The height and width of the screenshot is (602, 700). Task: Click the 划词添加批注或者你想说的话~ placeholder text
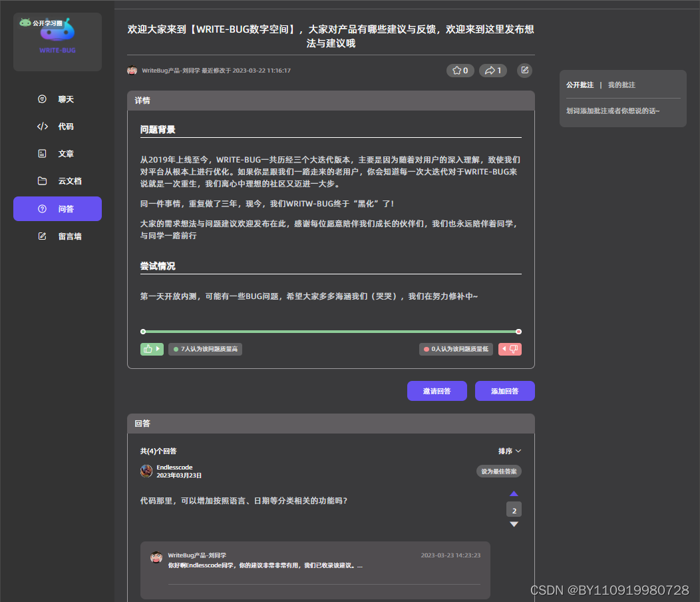[x=613, y=111]
